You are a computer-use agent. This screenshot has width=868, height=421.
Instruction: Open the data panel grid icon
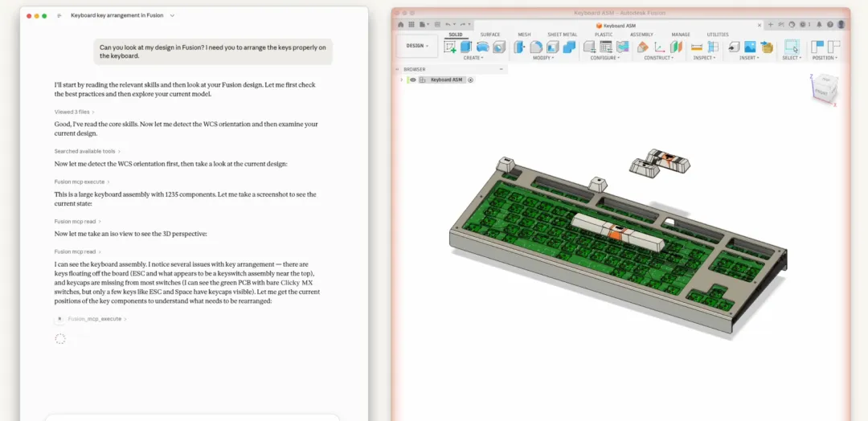411,24
